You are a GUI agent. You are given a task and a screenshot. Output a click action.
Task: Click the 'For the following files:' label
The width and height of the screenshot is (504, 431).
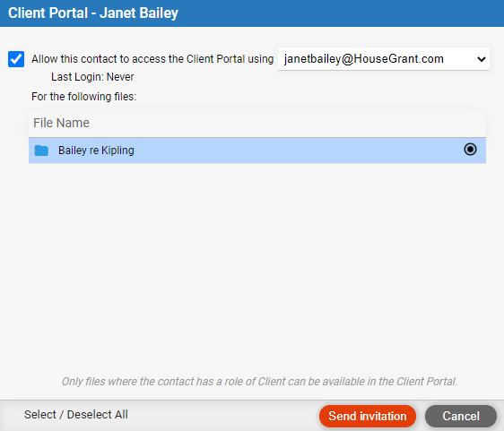click(x=84, y=97)
